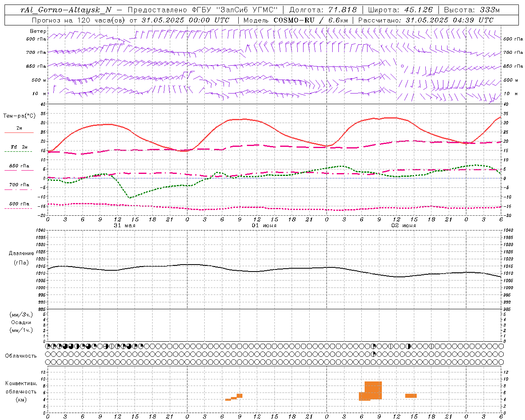Click the left 500 м wind level label
The height and width of the screenshot is (420, 525).
(39, 80)
